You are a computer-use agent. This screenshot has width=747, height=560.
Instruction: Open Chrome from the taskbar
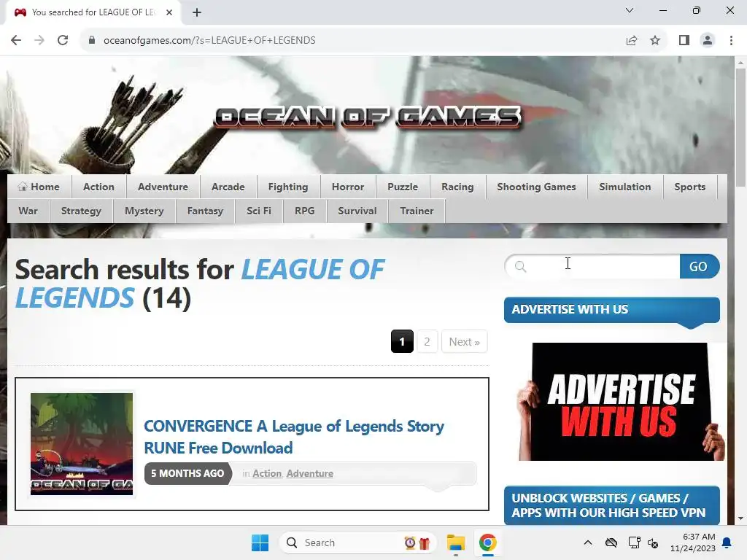[488, 542]
